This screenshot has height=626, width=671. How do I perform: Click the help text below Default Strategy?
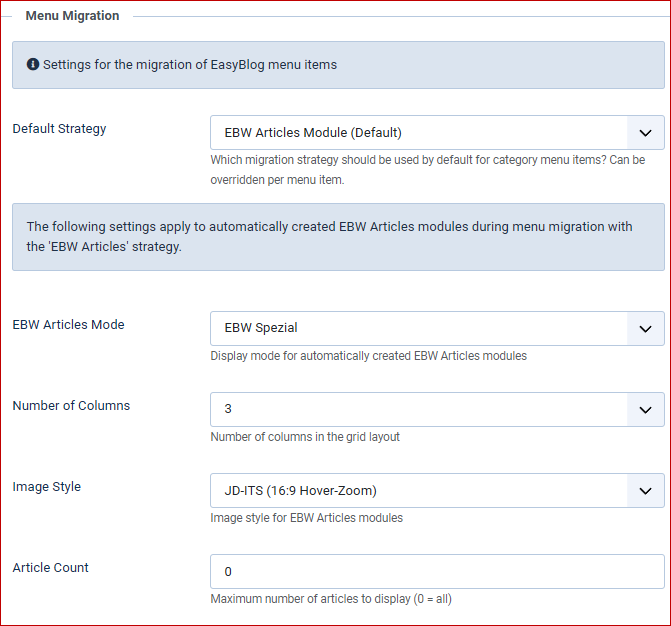[x=427, y=170]
